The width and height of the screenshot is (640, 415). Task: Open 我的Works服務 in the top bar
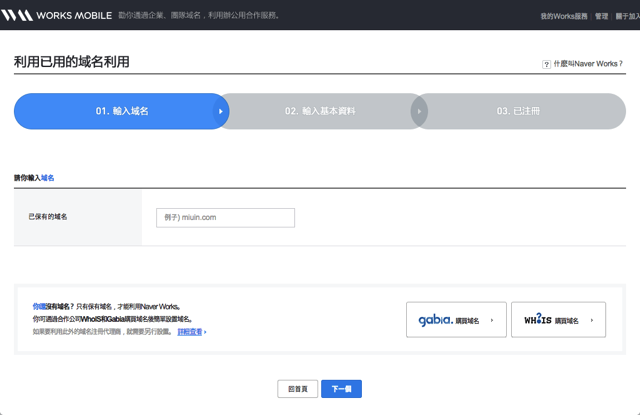(565, 16)
